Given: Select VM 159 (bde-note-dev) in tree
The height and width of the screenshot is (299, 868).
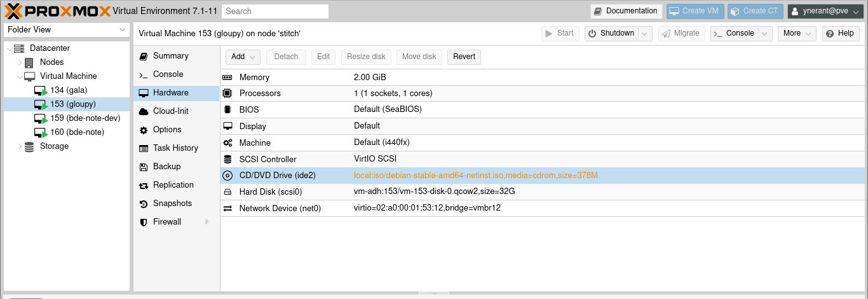Looking at the screenshot, I should pyautogui.click(x=85, y=118).
